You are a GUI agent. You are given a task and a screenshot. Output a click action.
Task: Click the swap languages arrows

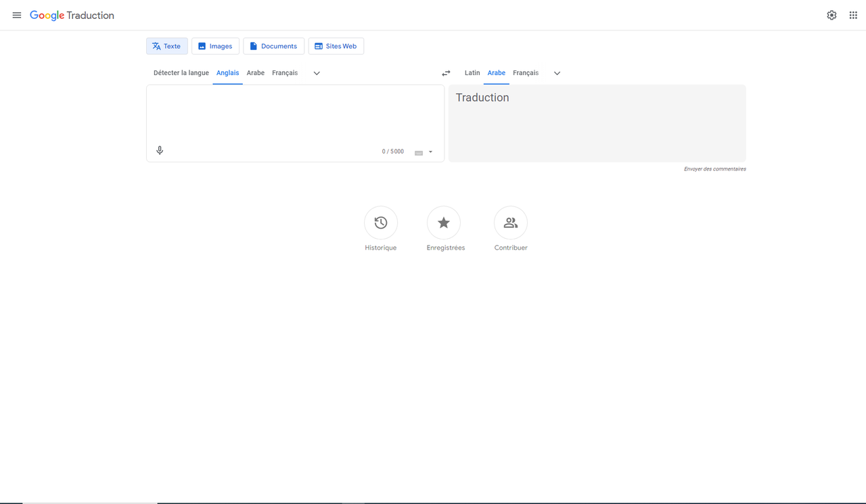tap(446, 73)
